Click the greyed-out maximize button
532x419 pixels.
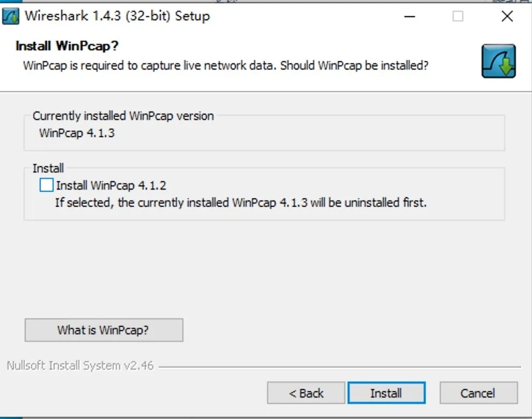click(x=457, y=16)
